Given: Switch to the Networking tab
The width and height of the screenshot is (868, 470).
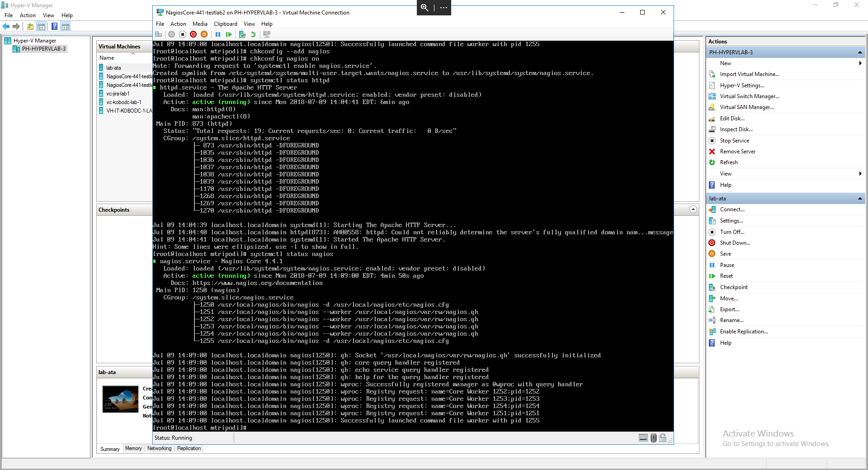Looking at the screenshot, I should [x=159, y=449].
